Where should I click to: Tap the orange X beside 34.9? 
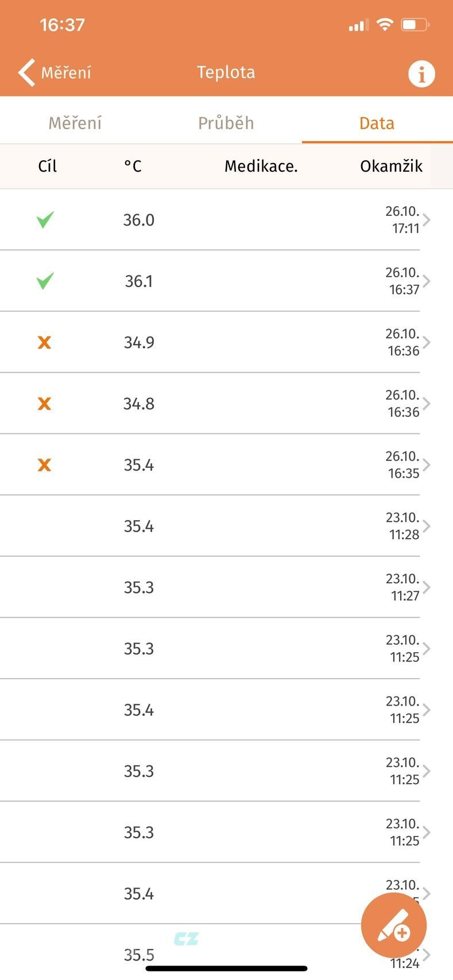click(x=44, y=343)
